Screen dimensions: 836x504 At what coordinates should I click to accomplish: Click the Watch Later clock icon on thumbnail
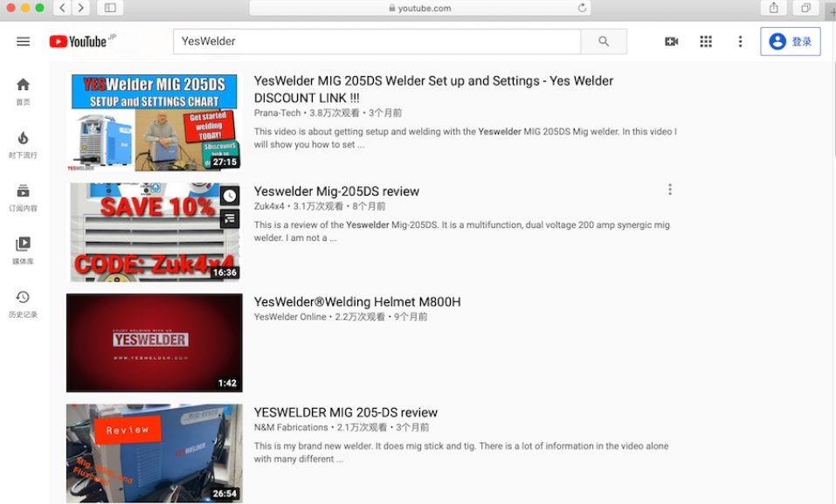(x=230, y=196)
